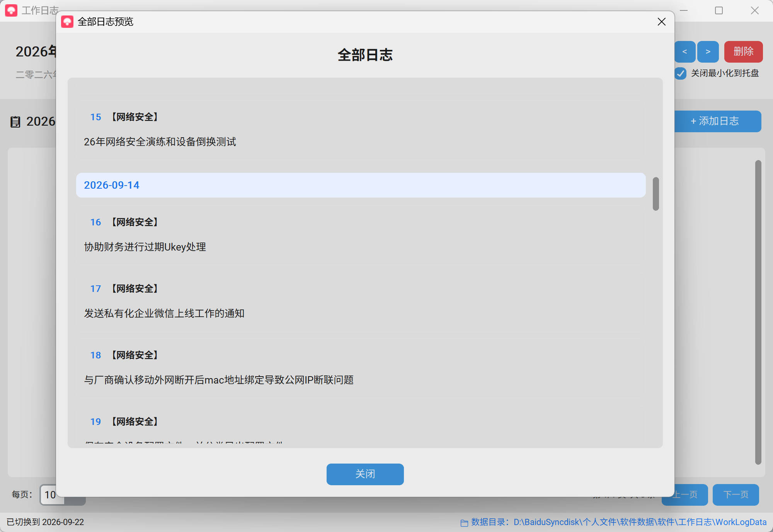773x532 pixels.
Task: Click 下一页 pagination button
Action: tap(736, 494)
